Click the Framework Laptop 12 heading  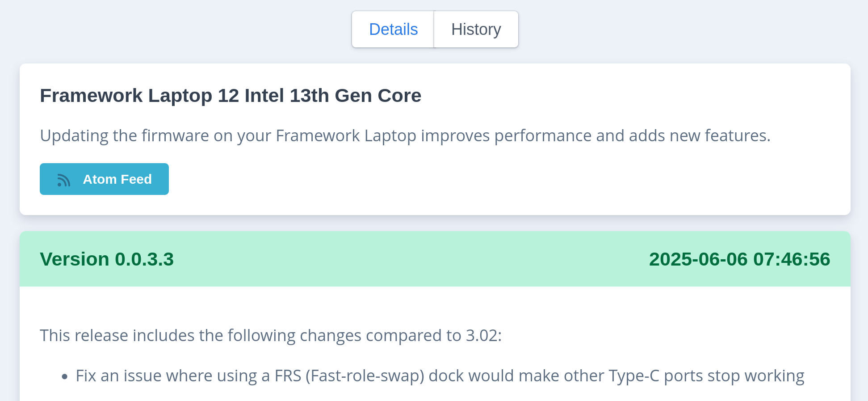pyautogui.click(x=231, y=96)
